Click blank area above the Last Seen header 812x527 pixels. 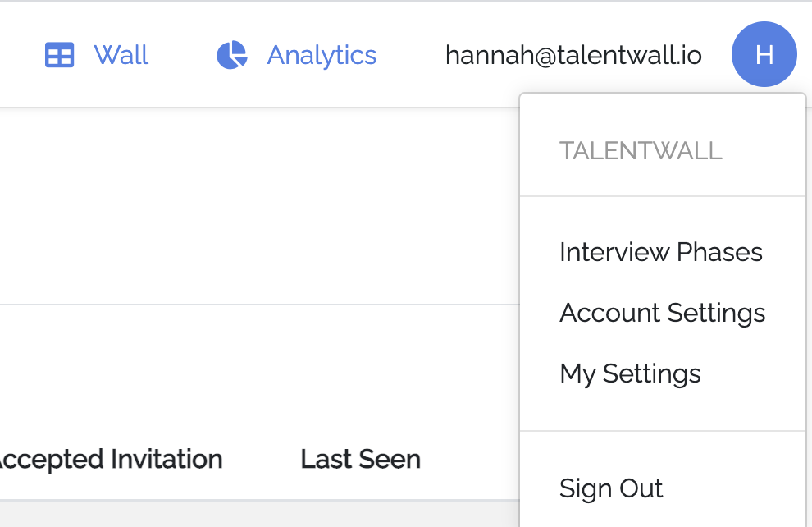360,378
